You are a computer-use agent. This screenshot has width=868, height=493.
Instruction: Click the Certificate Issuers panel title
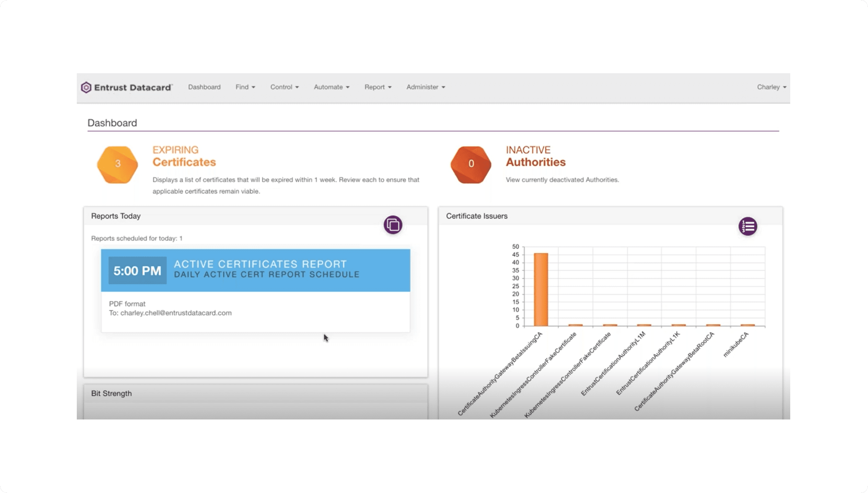[477, 216]
